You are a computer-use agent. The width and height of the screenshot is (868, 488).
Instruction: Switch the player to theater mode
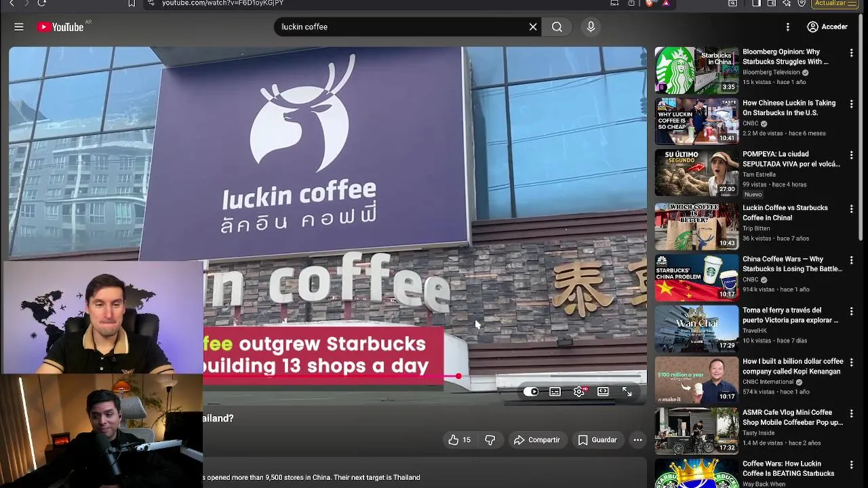(x=603, y=392)
